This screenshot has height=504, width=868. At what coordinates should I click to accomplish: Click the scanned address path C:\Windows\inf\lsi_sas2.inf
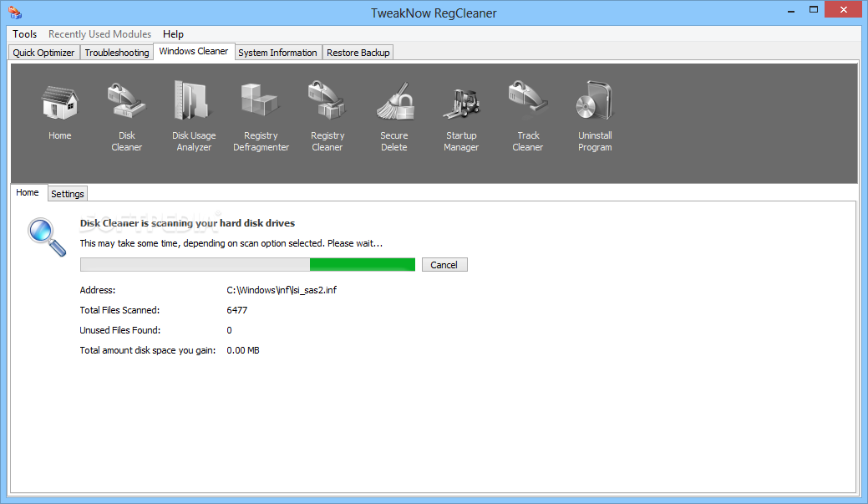click(x=282, y=290)
